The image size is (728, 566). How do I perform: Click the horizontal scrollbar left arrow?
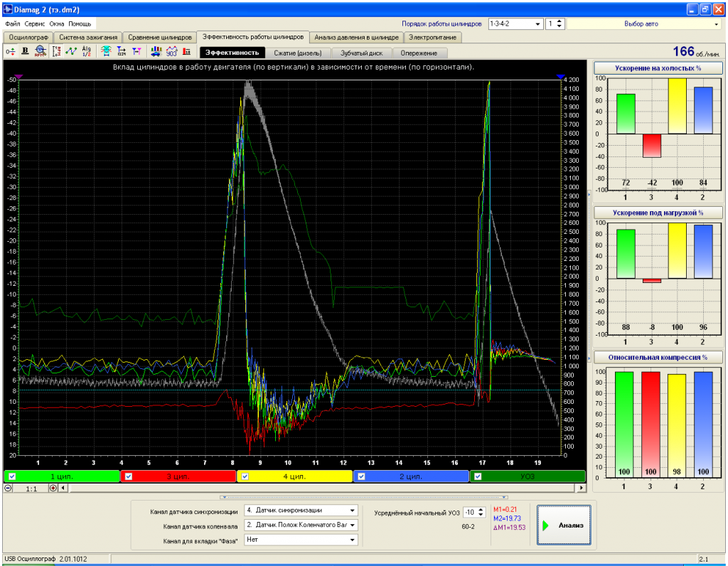(63, 488)
